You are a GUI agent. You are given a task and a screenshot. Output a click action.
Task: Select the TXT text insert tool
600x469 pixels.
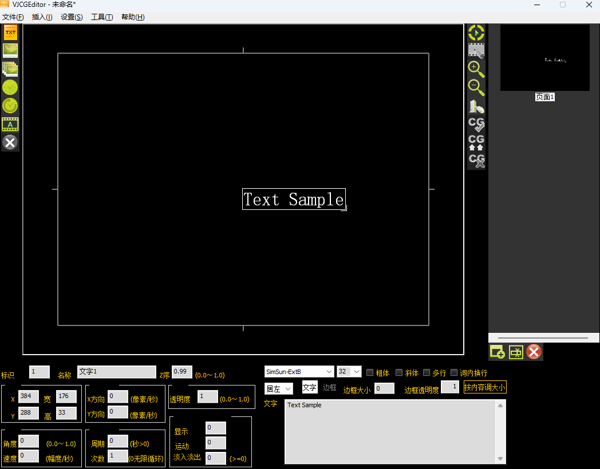pyautogui.click(x=10, y=32)
